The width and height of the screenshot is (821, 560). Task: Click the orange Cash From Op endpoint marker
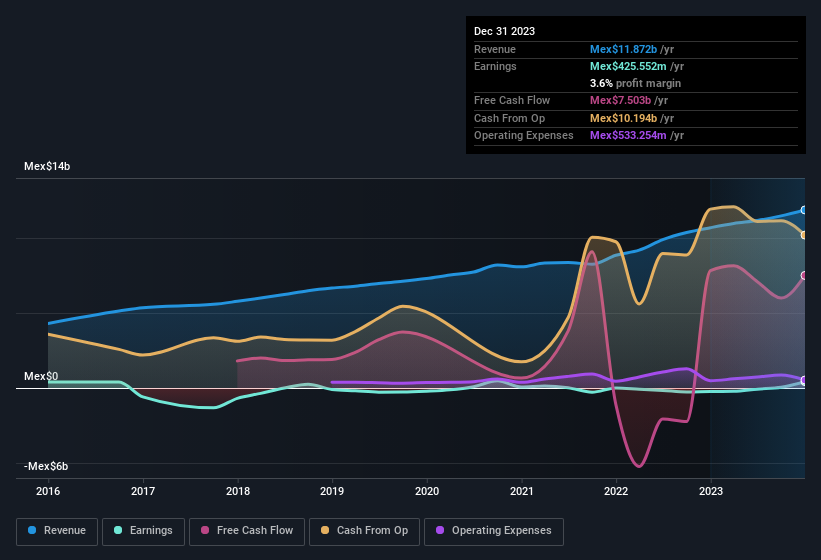click(x=804, y=235)
